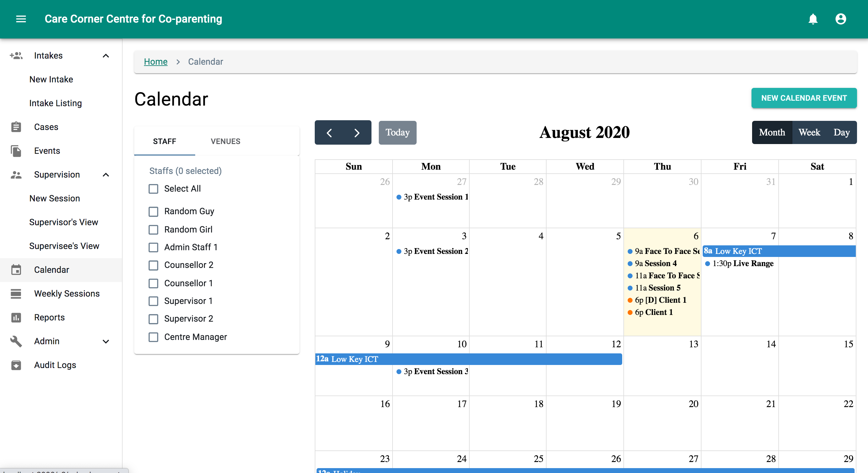Screen dimensions: 868x473
Task: Open notifications bell
Action: (x=813, y=19)
